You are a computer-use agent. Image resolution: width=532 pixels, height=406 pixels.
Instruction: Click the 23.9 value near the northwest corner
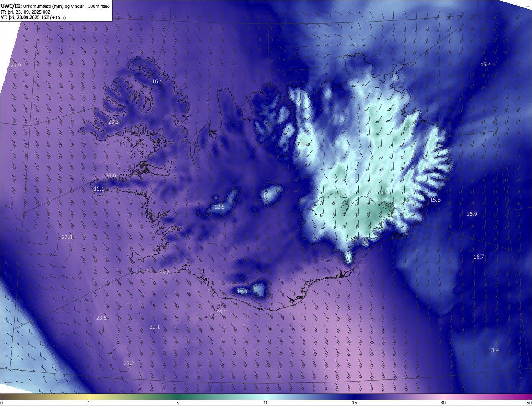click(x=16, y=65)
